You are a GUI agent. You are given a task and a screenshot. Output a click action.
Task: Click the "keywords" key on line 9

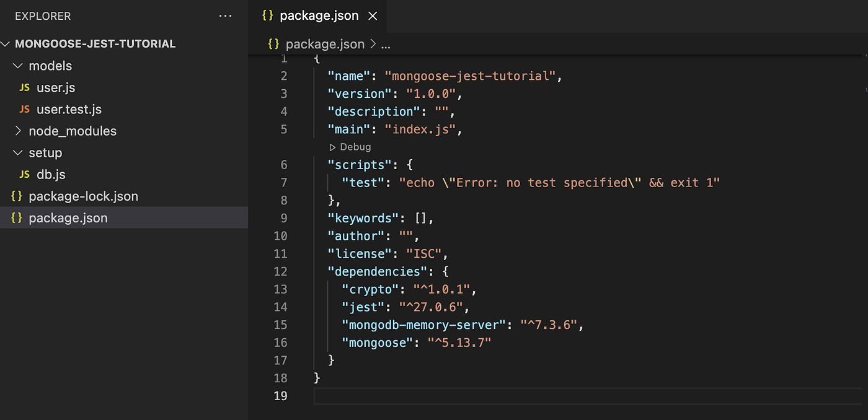(x=363, y=219)
